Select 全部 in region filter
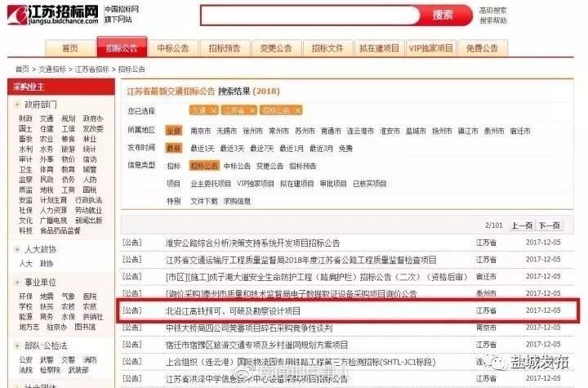This screenshot has height=388, width=588. 174,131
